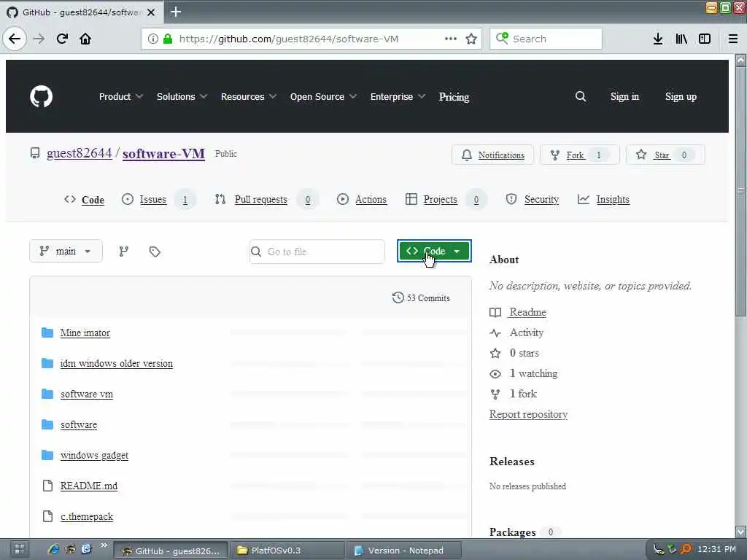Click Report repository link
747x560 pixels.
point(528,414)
